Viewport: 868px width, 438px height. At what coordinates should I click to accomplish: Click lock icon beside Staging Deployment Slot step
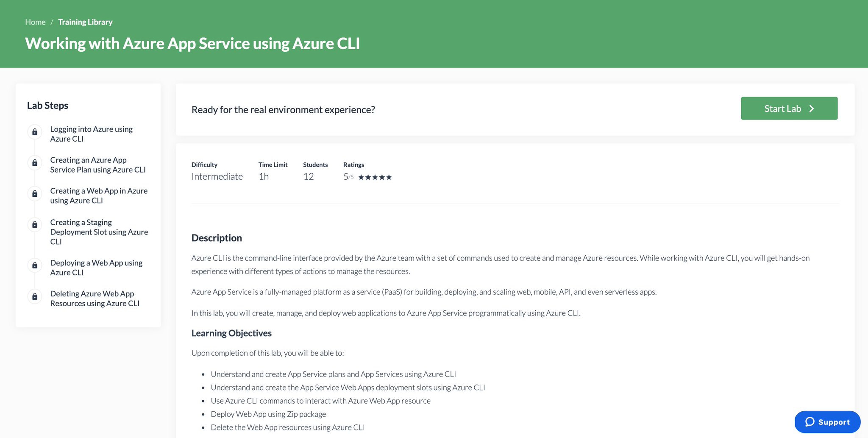click(35, 225)
